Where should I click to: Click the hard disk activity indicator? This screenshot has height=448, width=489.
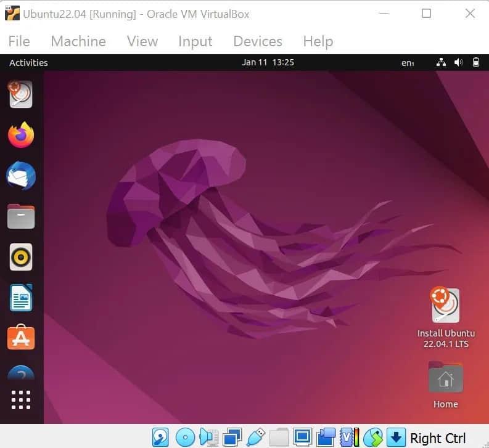[161, 438]
